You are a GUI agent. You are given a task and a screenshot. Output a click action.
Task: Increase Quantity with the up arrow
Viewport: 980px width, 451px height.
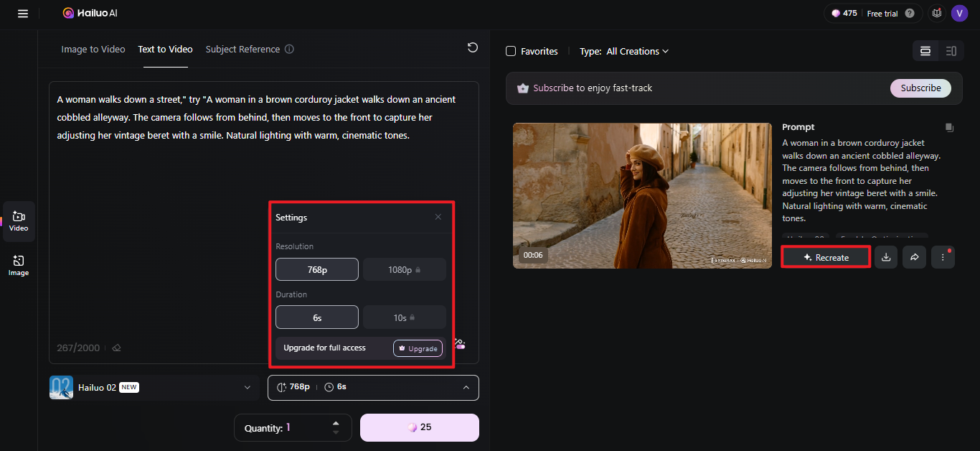[x=336, y=423]
